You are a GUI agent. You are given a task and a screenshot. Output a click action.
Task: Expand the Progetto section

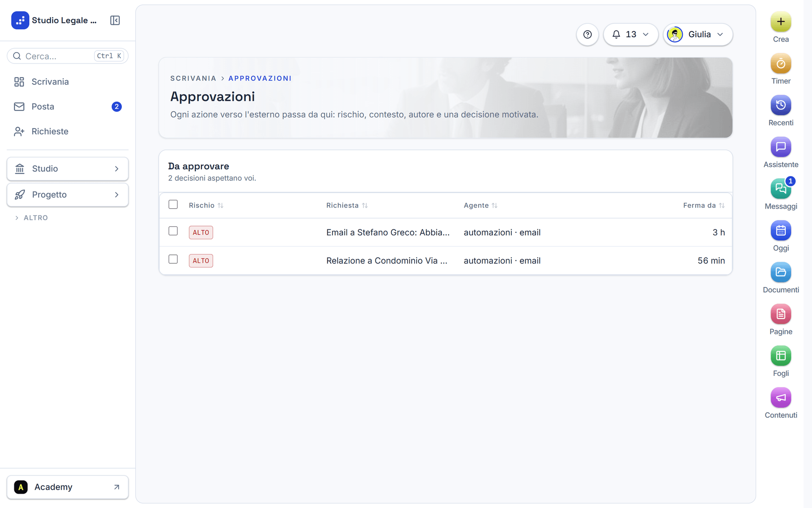68,195
